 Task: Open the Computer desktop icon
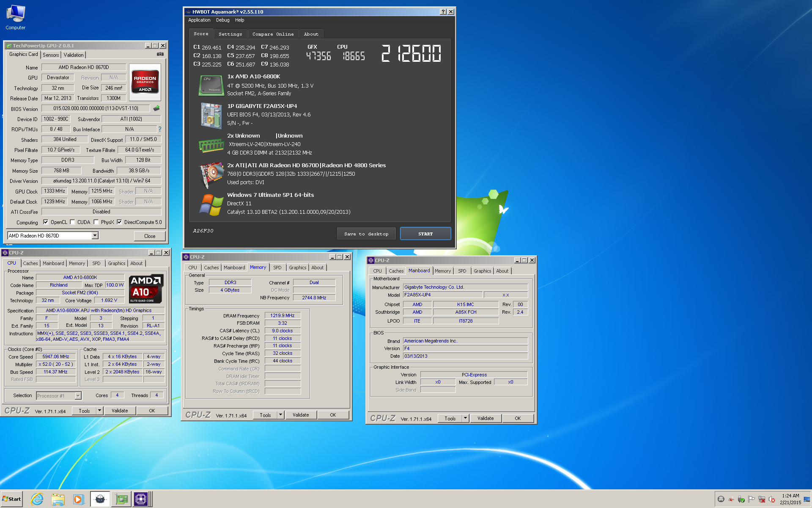click(x=16, y=18)
